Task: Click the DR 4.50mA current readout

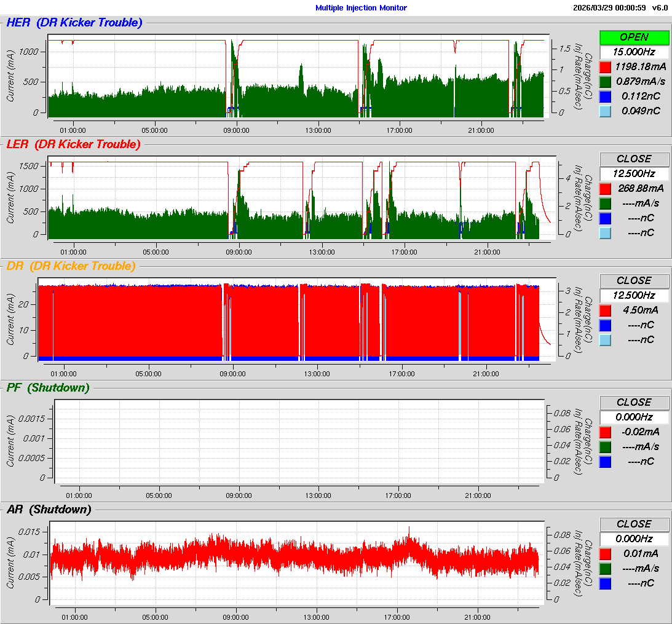Action: tap(641, 310)
